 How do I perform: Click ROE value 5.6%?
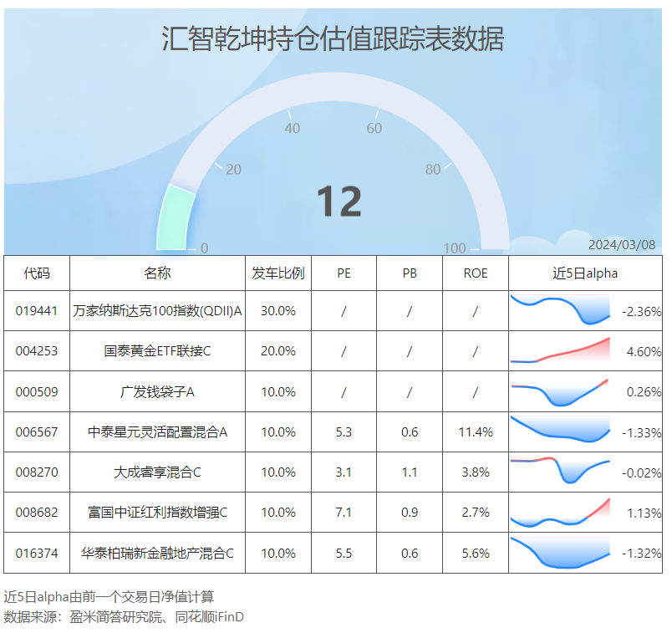point(476,554)
